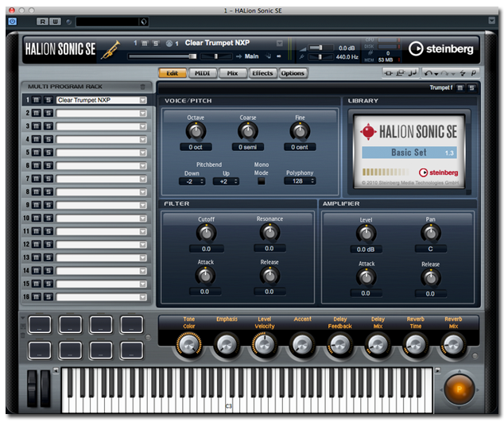
Task: Mute slot 1 in the header bar
Action: [145, 43]
